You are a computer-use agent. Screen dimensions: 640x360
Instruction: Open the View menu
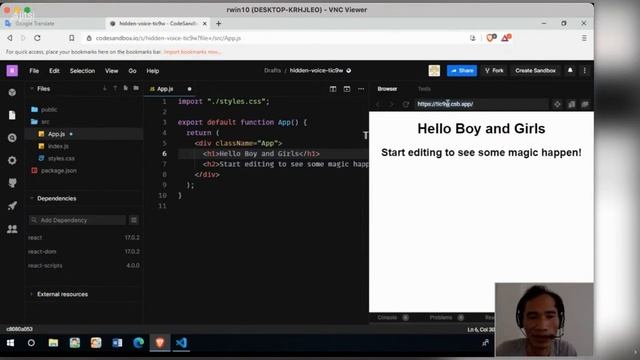(111, 71)
